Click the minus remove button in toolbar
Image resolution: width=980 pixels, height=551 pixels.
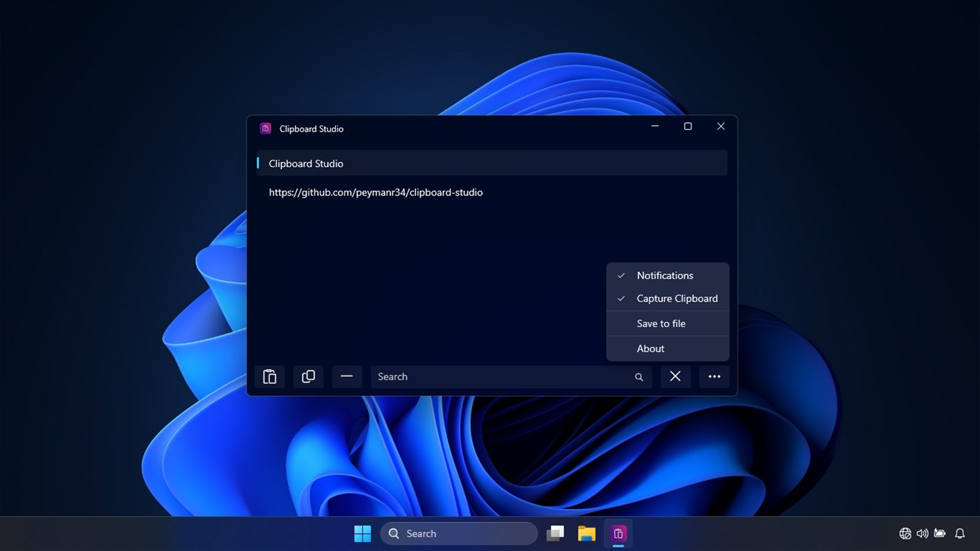[347, 377]
